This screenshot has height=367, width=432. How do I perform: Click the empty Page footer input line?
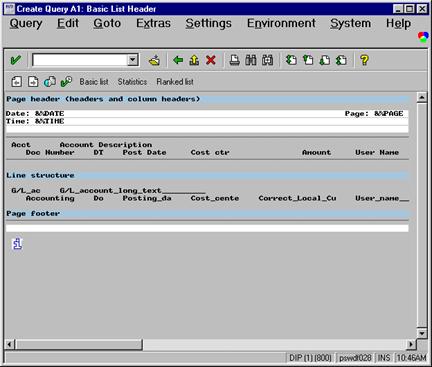[207, 228]
